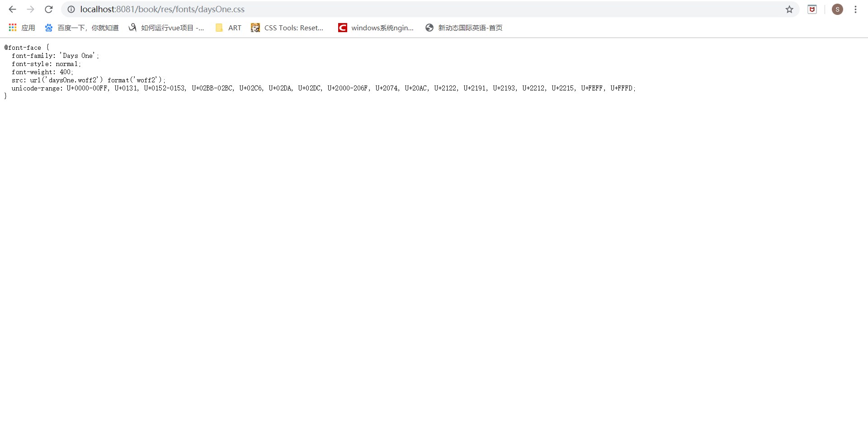Click the forward navigation arrow

pos(30,9)
